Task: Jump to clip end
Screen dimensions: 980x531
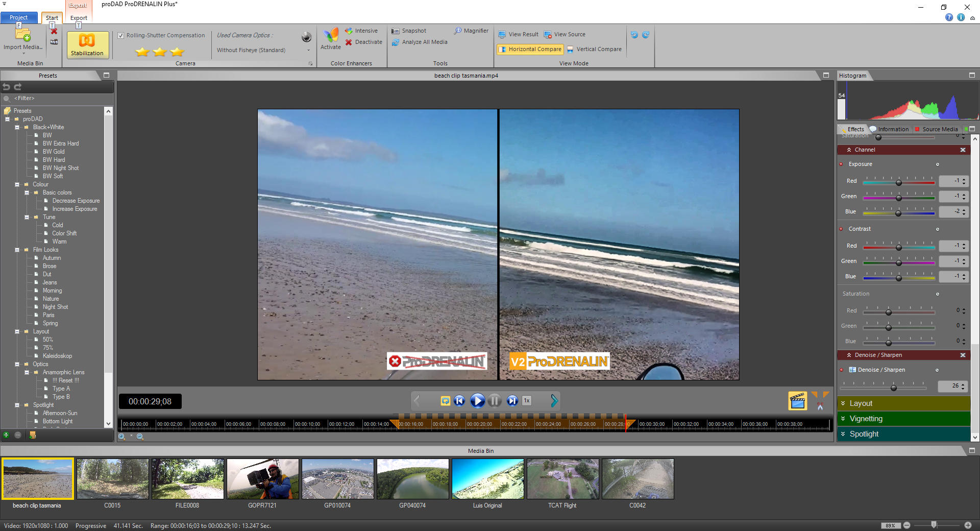Action: point(512,401)
